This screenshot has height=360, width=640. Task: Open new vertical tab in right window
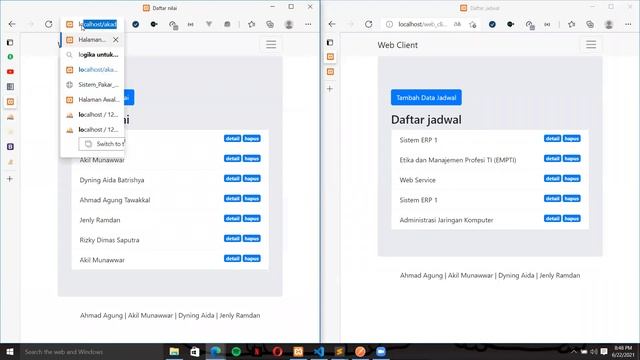tap(330, 89)
